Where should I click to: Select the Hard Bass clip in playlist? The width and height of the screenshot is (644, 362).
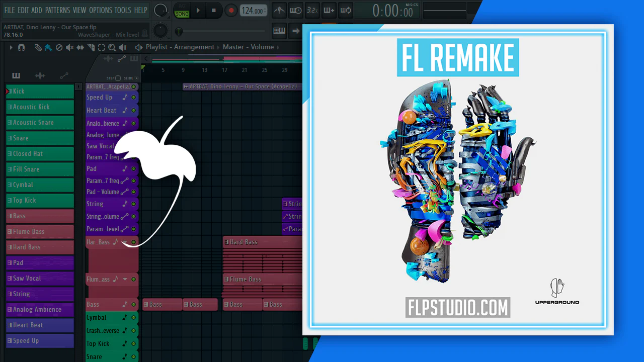click(x=263, y=242)
